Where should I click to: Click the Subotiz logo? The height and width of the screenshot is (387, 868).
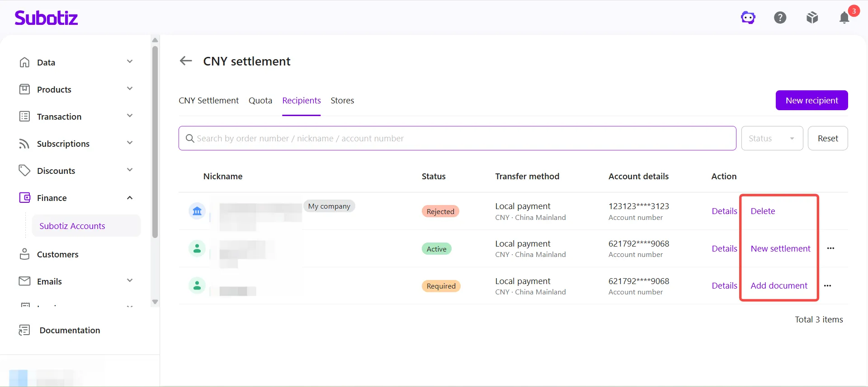click(x=46, y=18)
